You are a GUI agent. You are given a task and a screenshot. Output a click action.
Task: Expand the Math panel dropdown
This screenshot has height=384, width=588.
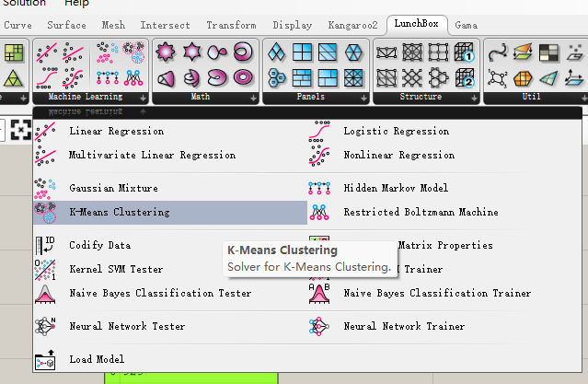[253, 98]
